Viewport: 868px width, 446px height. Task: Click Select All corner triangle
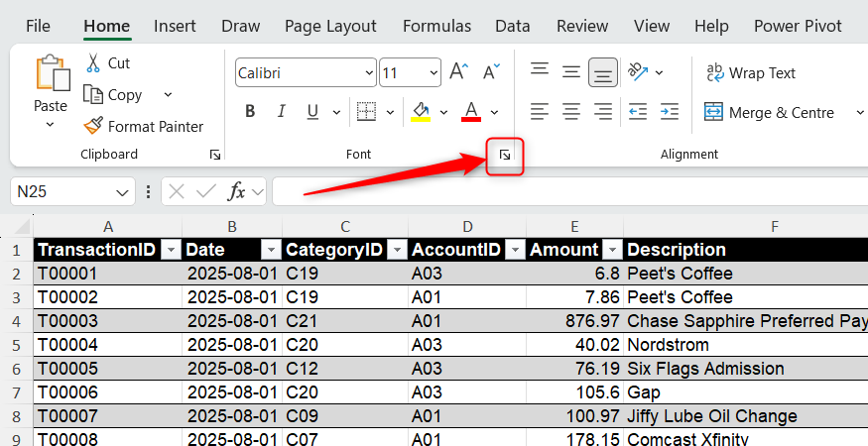coord(22,227)
